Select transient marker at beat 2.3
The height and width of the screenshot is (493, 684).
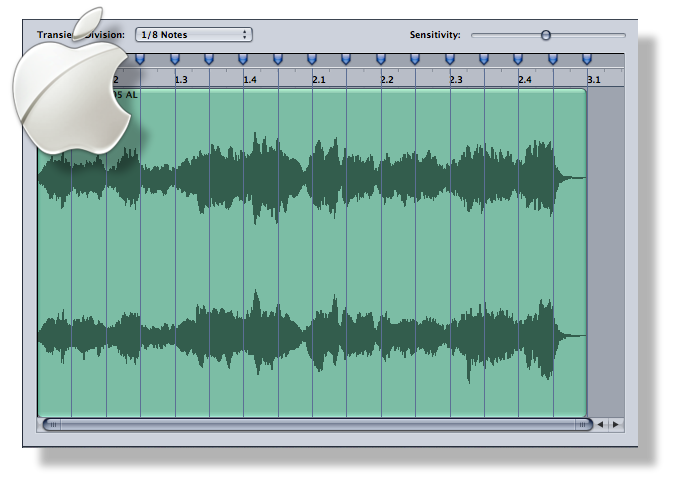[449, 60]
